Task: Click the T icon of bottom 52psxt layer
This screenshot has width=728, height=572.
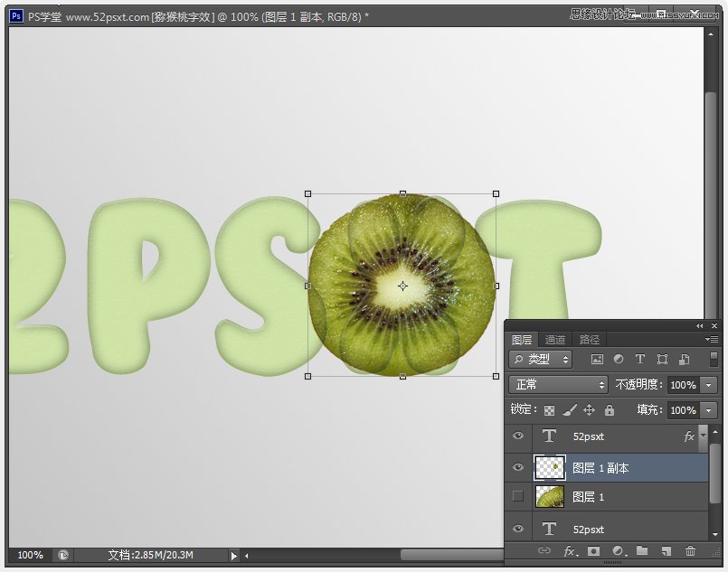Action: pyautogui.click(x=549, y=529)
